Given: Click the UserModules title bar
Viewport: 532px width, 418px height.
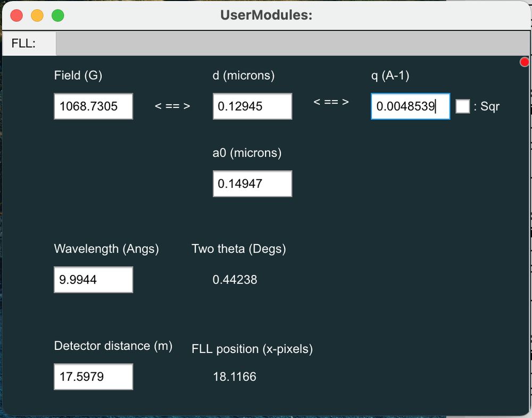Looking at the screenshot, I should pyautogui.click(x=266, y=15).
